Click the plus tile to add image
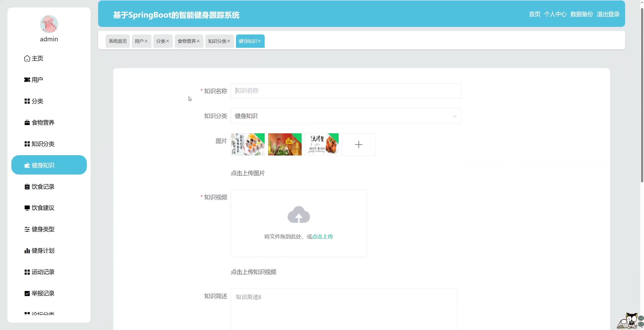Image resolution: width=644 pixels, height=330 pixels. pyautogui.click(x=358, y=144)
